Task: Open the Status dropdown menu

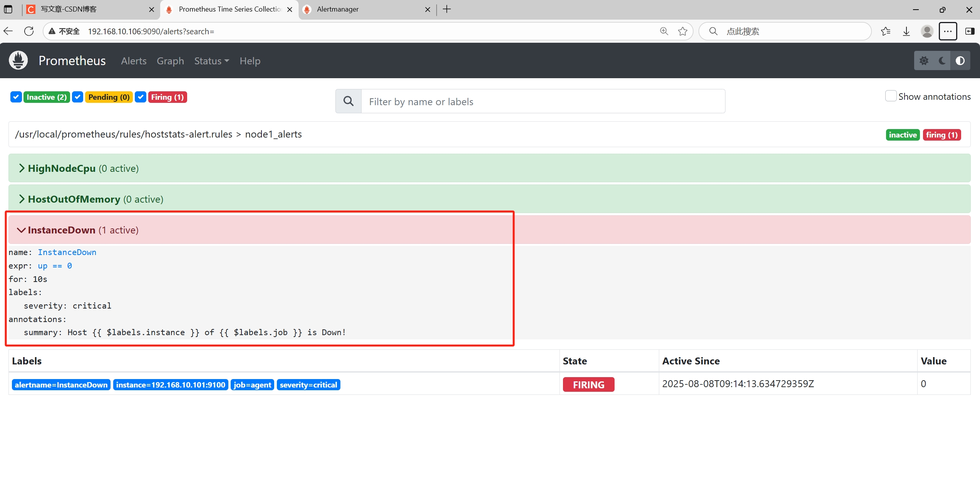Action: click(x=211, y=61)
